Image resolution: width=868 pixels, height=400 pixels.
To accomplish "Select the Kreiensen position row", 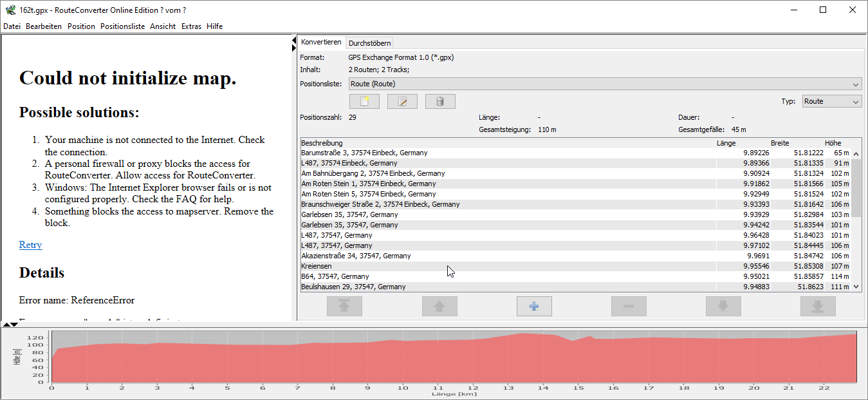I will coord(576,266).
